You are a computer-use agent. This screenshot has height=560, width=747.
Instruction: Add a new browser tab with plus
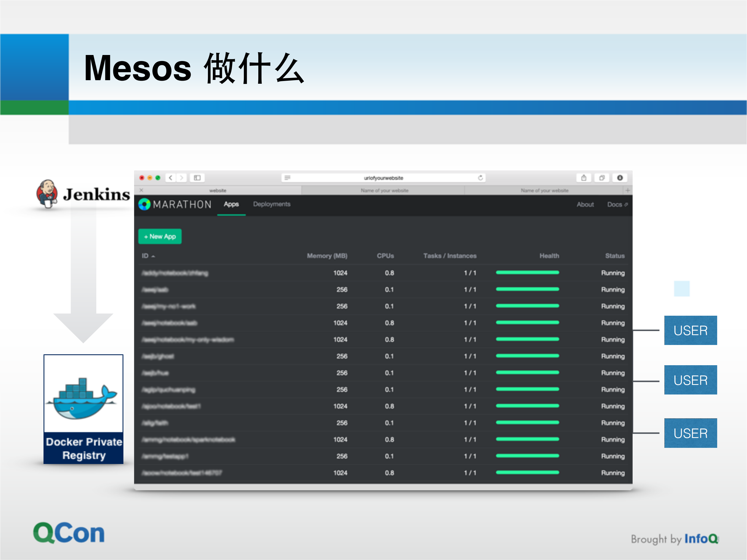pyautogui.click(x=627, y=190)
